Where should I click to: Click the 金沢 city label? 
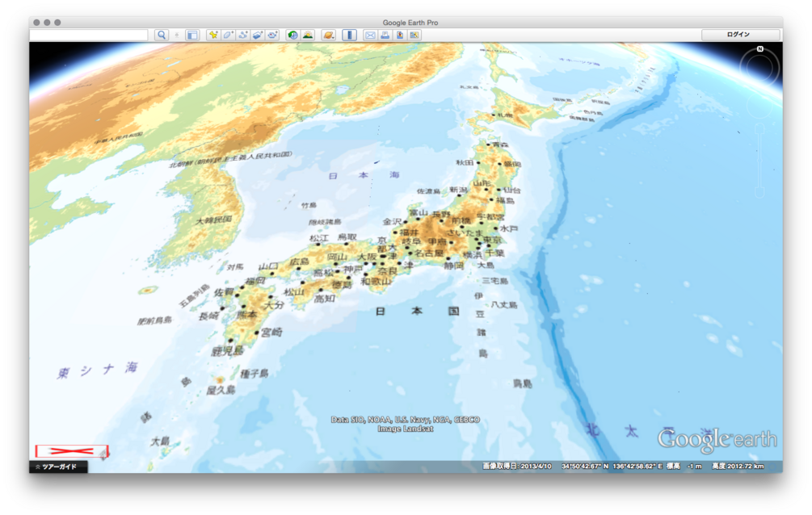tap(392, 221)
